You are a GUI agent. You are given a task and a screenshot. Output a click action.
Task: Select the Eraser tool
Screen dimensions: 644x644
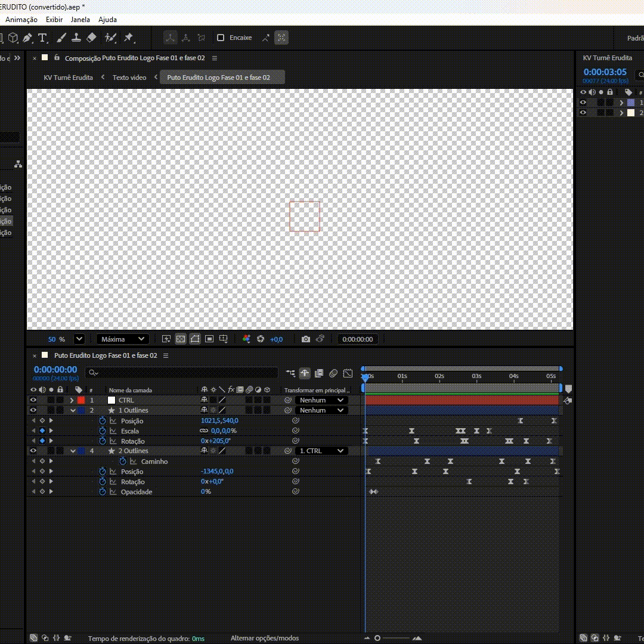(x=91, y=38)
